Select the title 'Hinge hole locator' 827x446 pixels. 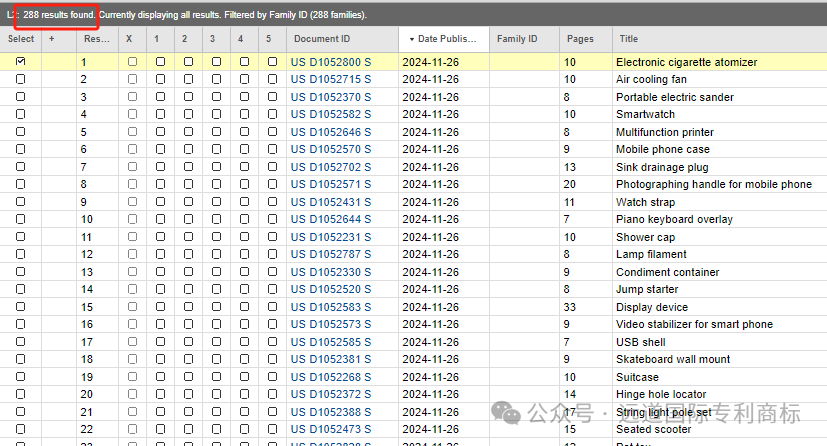661,394
